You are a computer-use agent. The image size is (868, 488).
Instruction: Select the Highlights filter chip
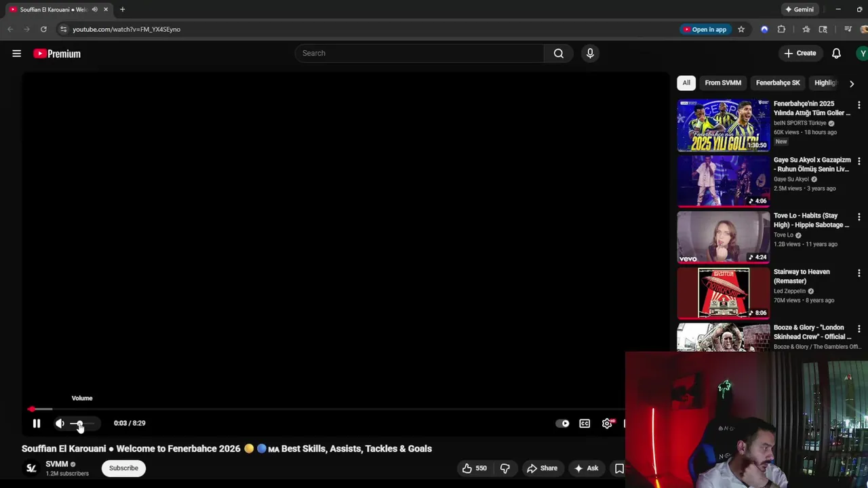(x=825, y=83)
